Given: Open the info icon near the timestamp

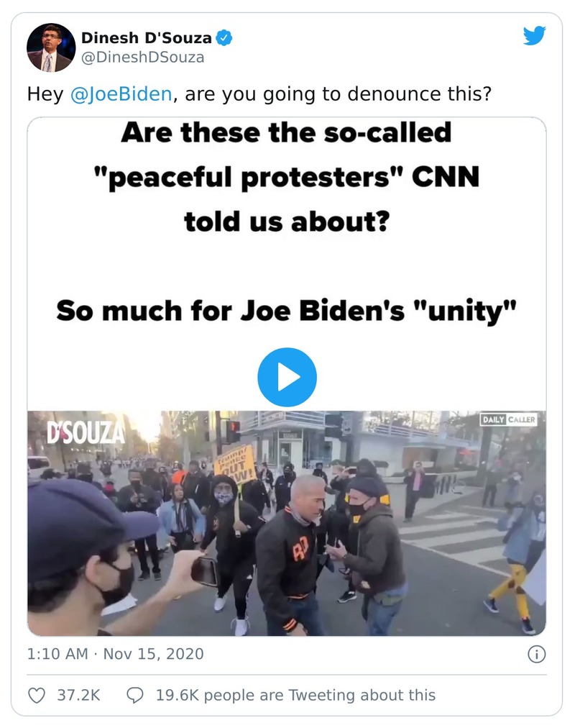Looking at the screenshot, I should tap(538, 654).
